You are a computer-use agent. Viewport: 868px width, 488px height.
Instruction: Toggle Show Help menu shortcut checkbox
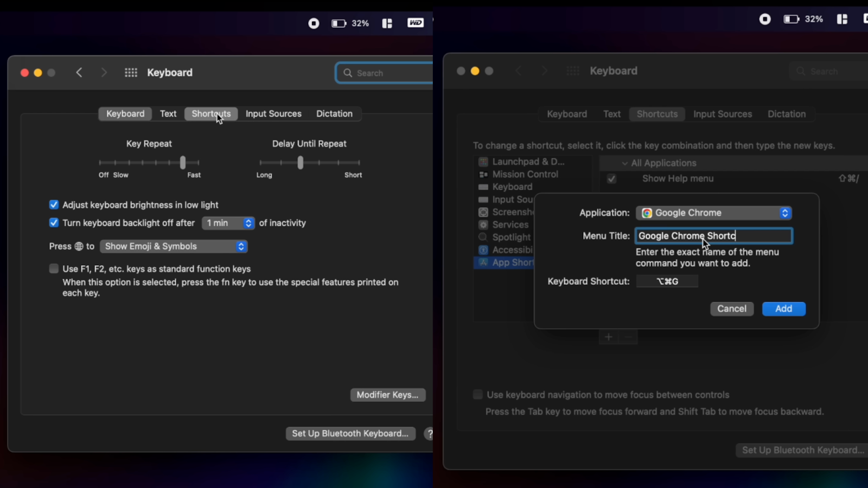[x=611, y=179]
